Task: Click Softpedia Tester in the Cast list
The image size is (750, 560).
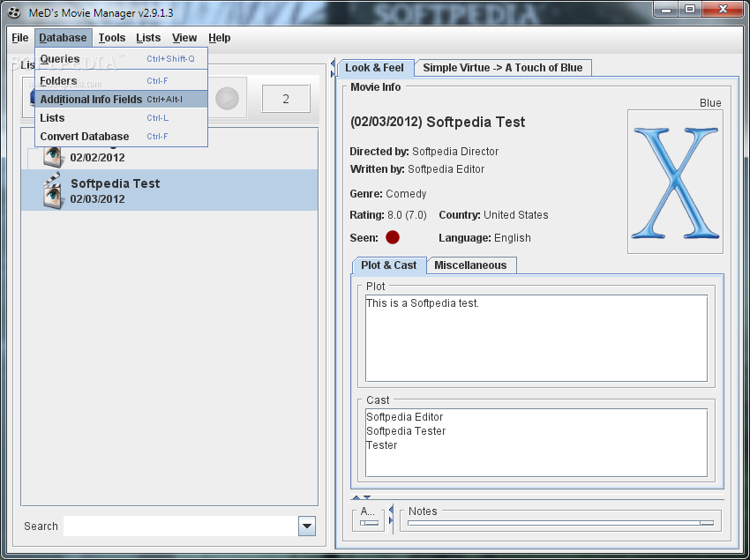Action: point(406,431)
